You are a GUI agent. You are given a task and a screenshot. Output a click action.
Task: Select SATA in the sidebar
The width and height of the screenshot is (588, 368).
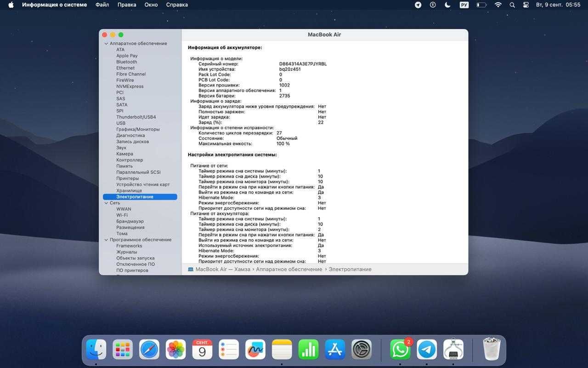pyautogui.click(x=122, y=105)
